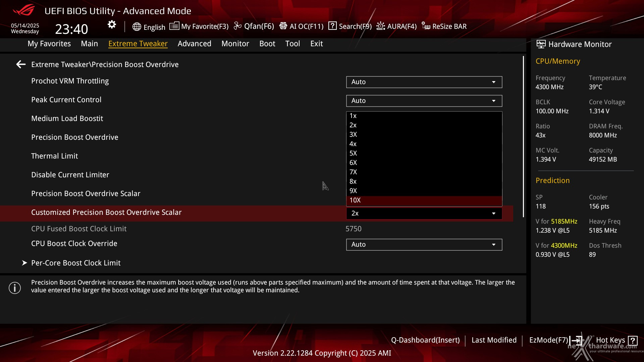Switch to Advanced tab

(x=194, y=44)
